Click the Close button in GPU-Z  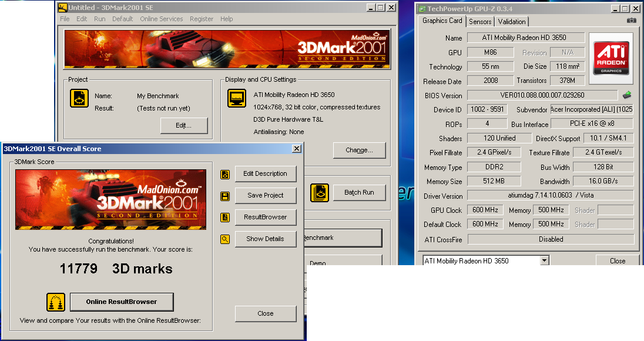pyautogui.click(x=618, y=261)
